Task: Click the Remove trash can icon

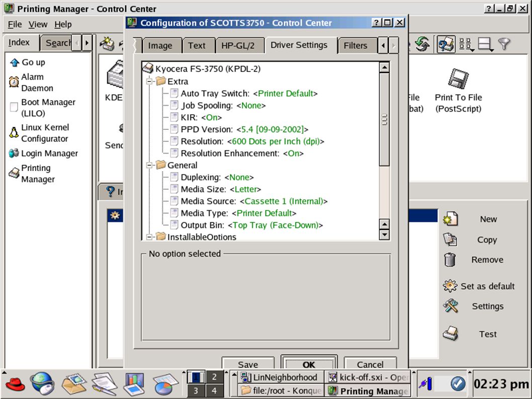Action: 450,260
